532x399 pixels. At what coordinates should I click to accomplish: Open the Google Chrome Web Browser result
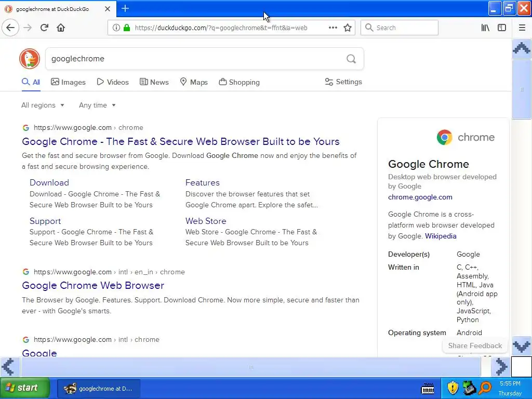click(93, 285)
